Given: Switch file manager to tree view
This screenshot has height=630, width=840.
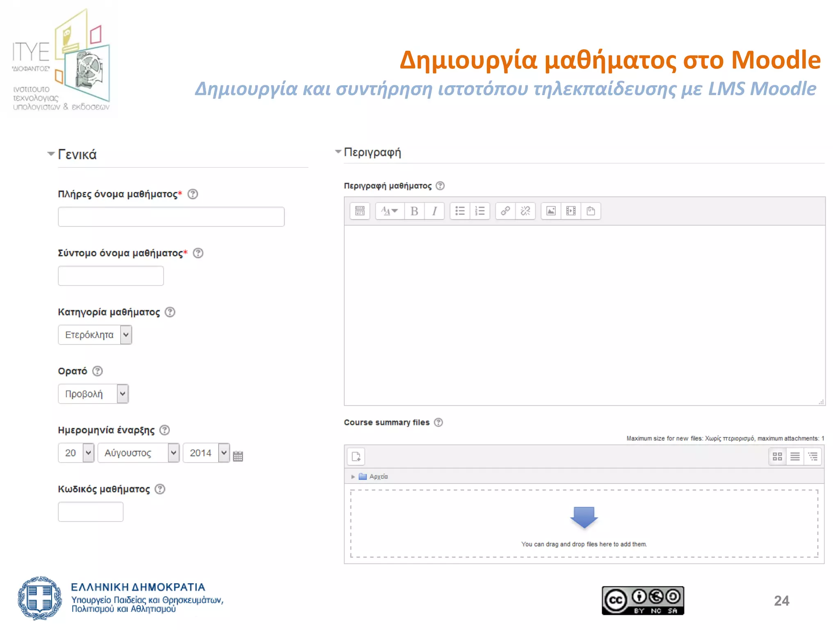Looking at the screenshot, I should click(x=813, y=456).
